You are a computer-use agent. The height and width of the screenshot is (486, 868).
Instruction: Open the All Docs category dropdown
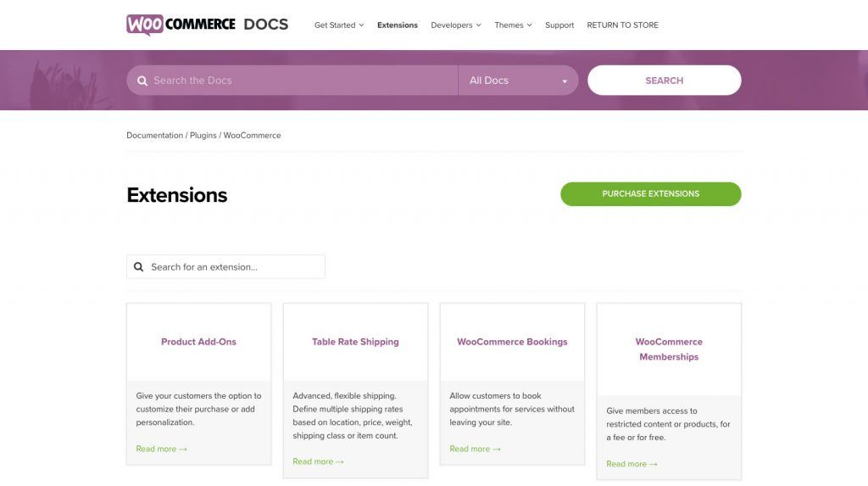coord(518,81)
